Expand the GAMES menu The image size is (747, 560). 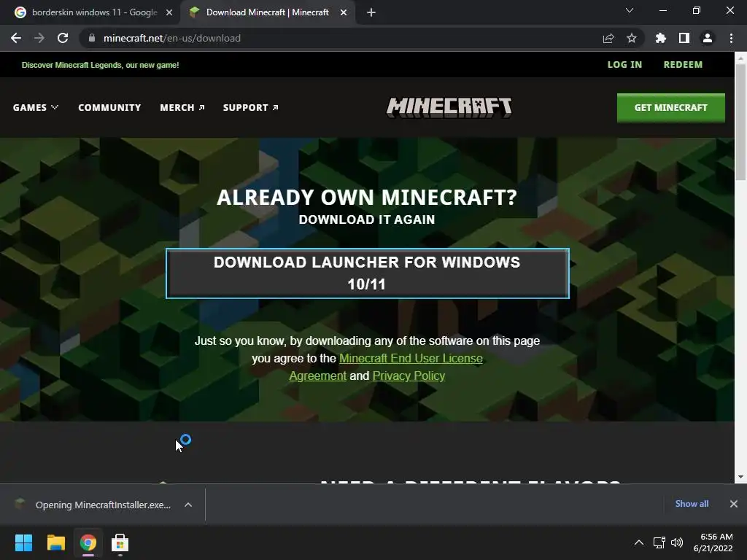[36, 108]
